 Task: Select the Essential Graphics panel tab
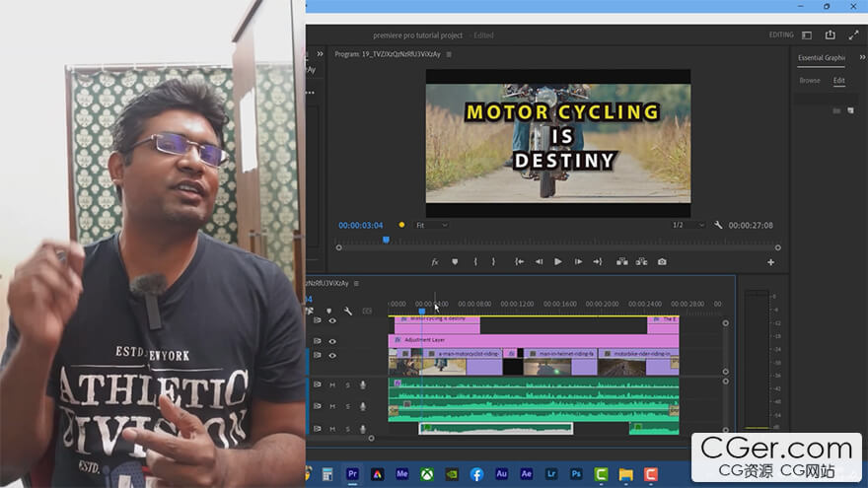tap(822, 57)
